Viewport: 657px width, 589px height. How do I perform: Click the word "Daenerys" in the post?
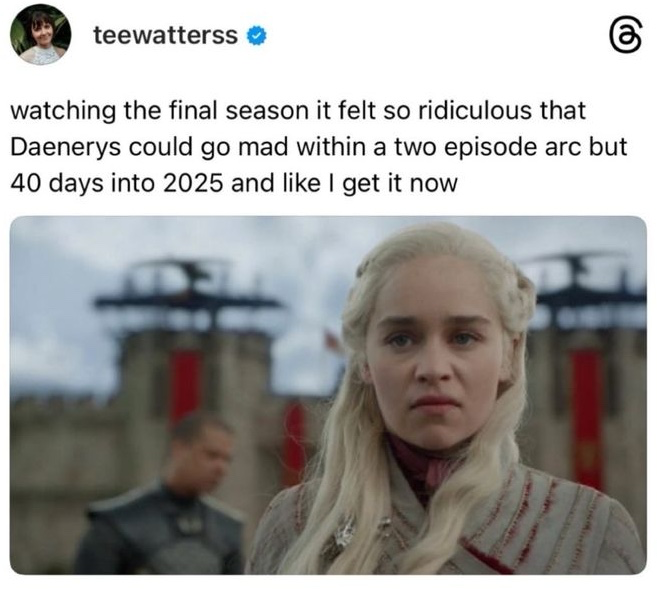(65, 148)
